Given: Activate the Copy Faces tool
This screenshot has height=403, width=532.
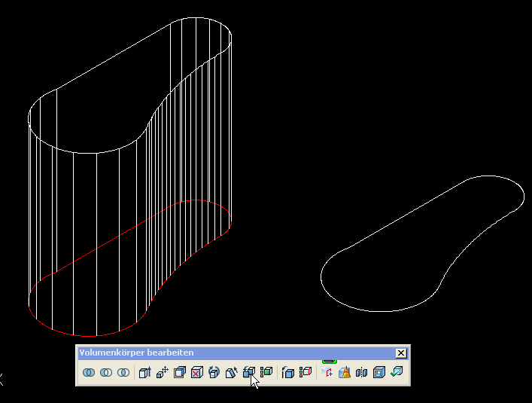Looking at the screenshot, I should pos(249,372).
